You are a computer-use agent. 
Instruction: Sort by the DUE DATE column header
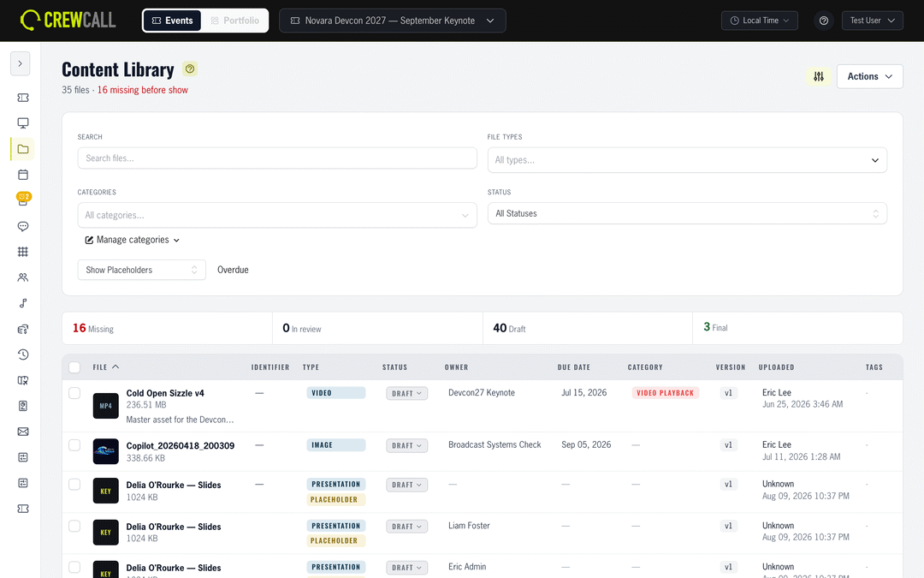[574, 367]
